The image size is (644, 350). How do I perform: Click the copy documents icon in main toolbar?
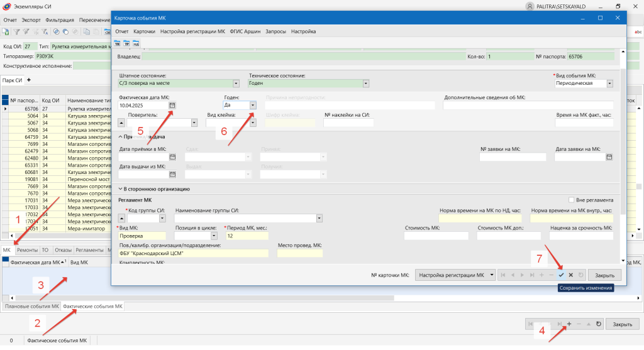pyautogui.click(x=86, y=31)
